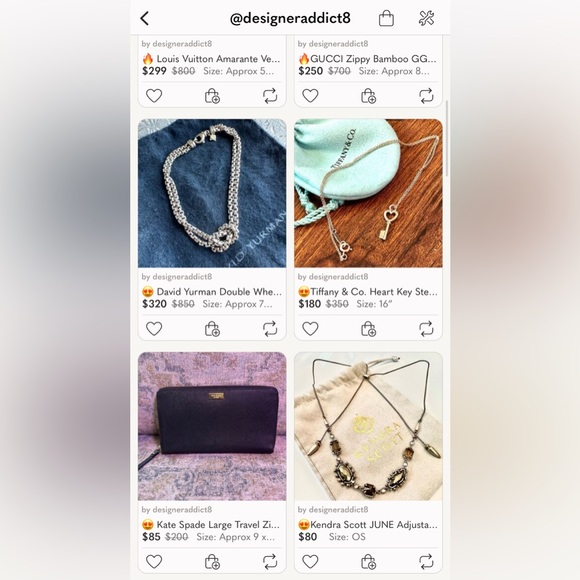Go back using the left arrow
This screenshot has height=580, width=580.
pyautogui.click(x=145, y=18)
